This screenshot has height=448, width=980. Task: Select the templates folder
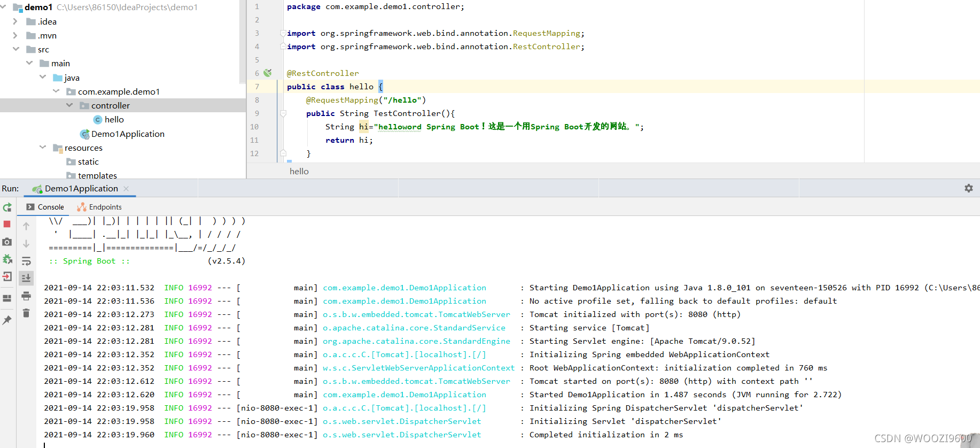tap(97, 175)
